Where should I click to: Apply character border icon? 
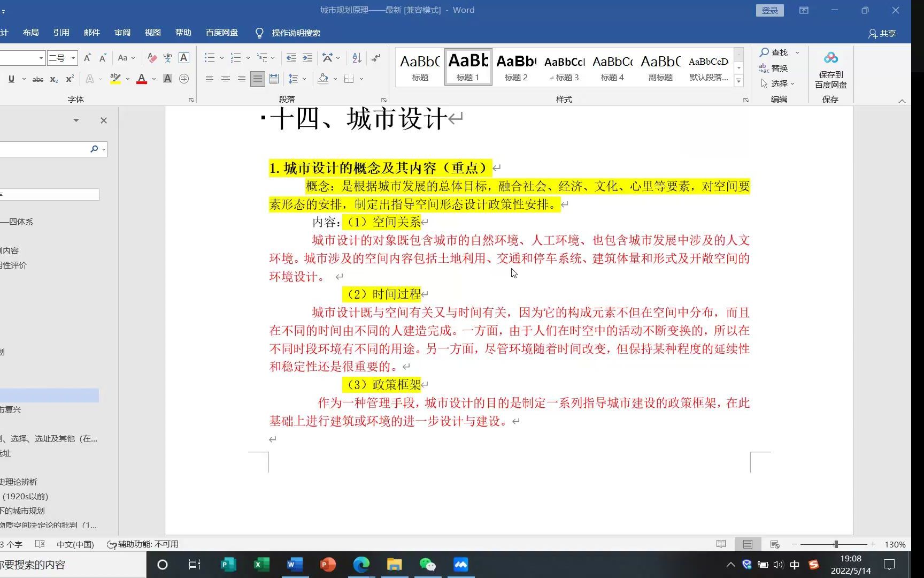point(184,58)
